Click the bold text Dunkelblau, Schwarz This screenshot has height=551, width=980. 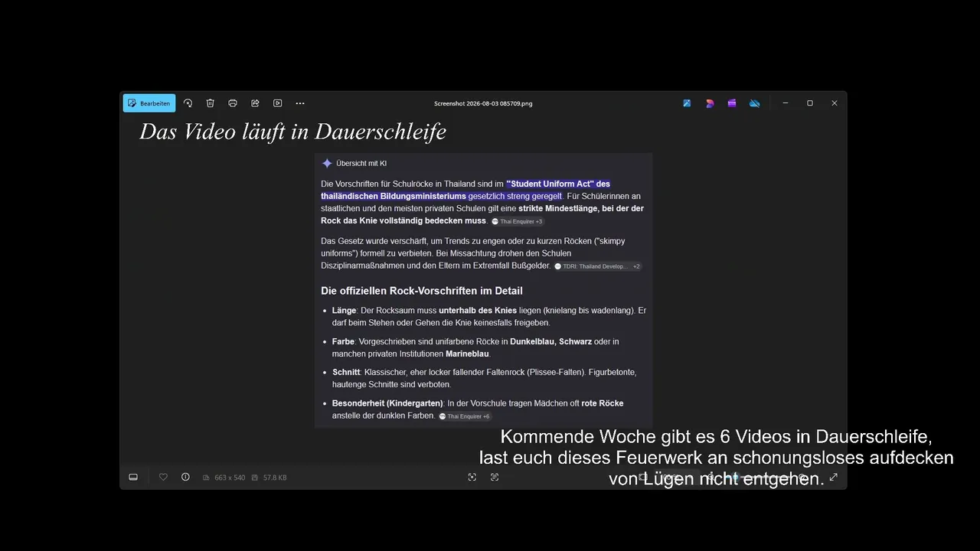point(550,341)
